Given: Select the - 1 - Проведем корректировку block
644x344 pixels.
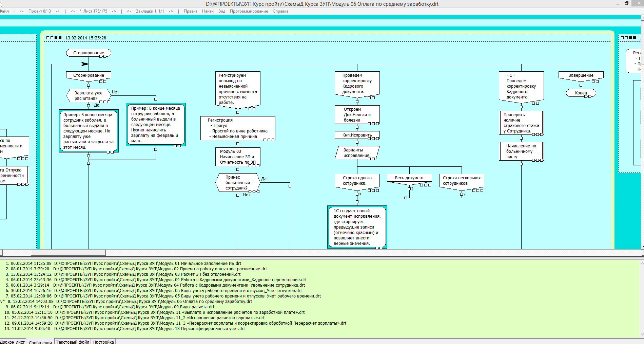Looking at the screenshot, I should [521, 87].
